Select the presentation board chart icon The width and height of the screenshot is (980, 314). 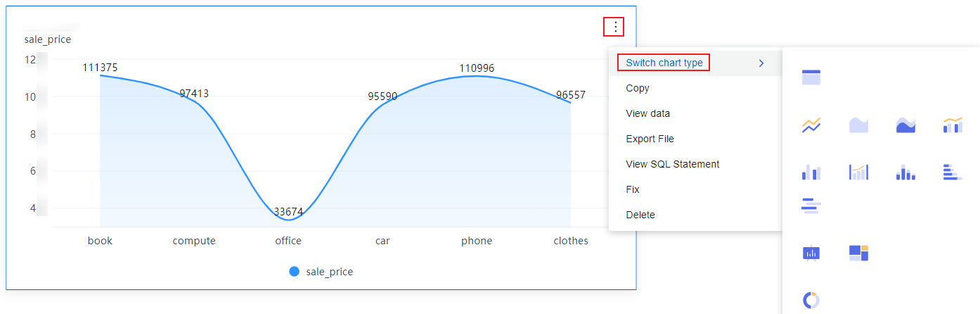pyautogui.click(x=811, y=253)
